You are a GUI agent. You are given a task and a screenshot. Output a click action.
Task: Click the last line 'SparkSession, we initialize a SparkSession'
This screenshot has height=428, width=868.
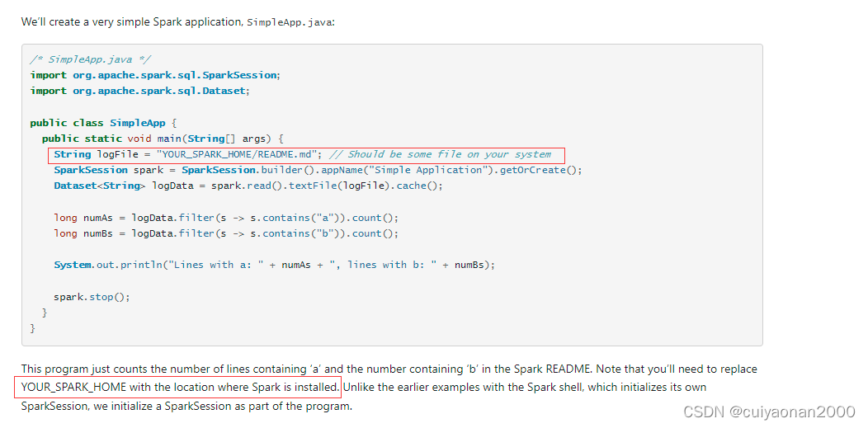(x=186, y=406)
